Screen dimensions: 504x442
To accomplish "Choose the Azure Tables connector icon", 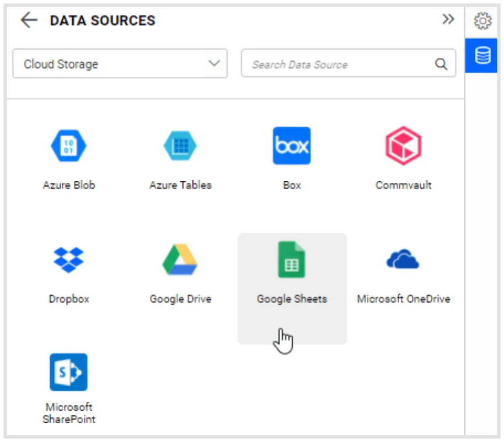I will [180, 146].
